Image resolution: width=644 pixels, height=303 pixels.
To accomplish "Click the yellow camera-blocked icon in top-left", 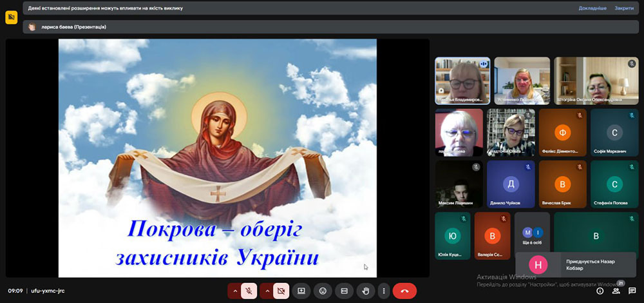I will (x=11, y=18).
